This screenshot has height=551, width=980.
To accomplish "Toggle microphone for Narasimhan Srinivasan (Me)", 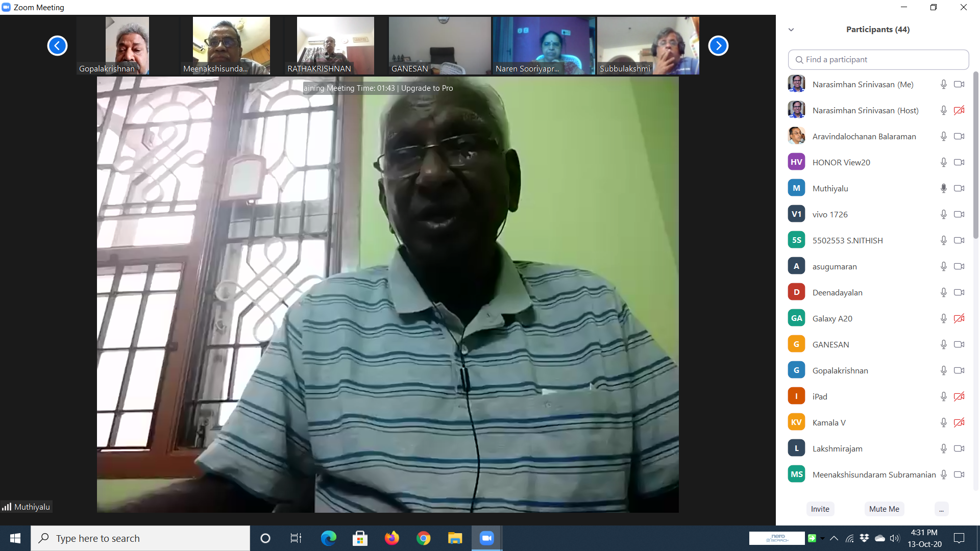I will pos(943,84).
